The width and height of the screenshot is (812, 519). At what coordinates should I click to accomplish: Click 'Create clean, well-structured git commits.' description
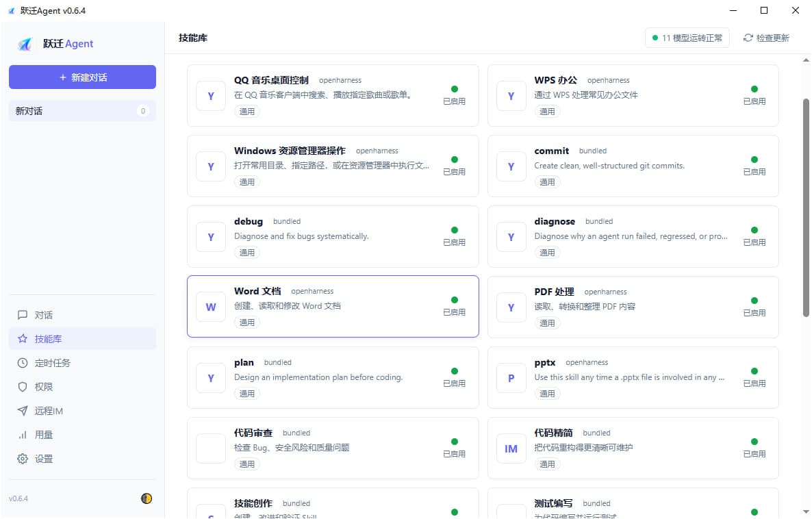[x=609, y=166]
